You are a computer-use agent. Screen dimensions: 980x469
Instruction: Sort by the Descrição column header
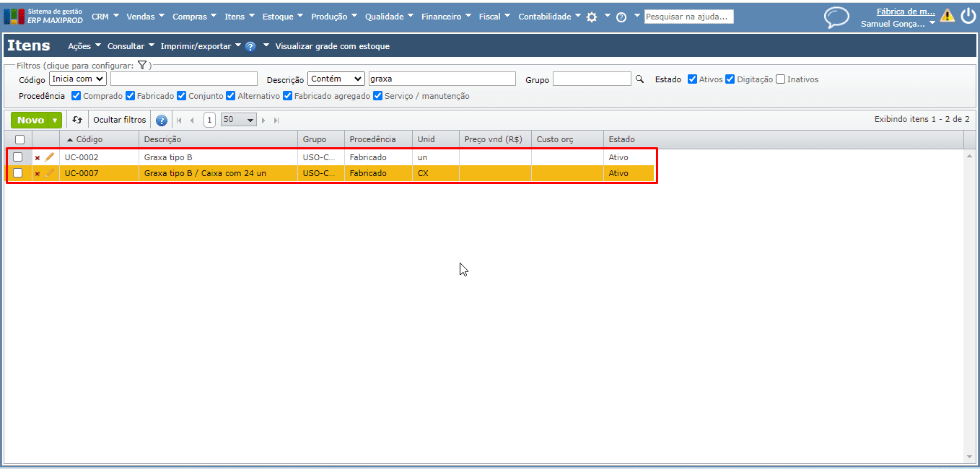coord(218,139)
